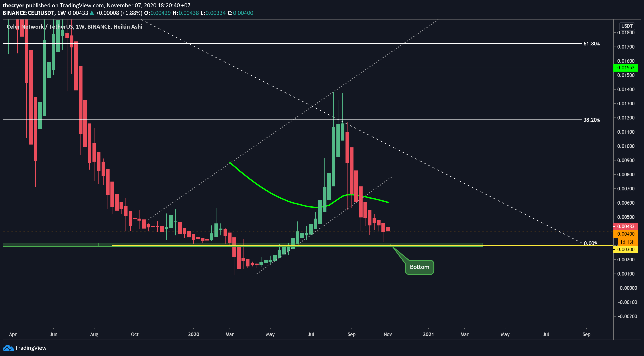
Task: Click the 38.20% Fibonacci level label
Action: [591, 120]
